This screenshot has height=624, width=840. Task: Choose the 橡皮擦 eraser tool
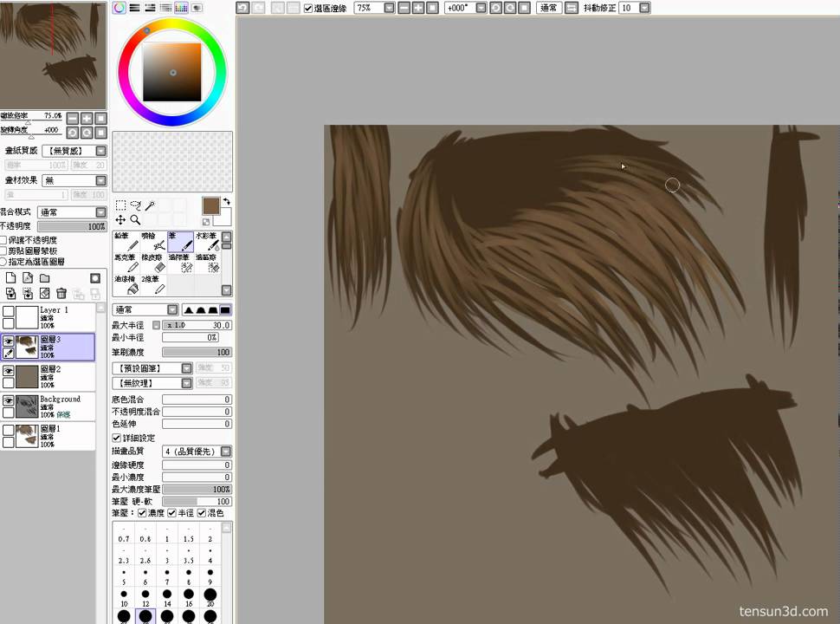tap(154, 263)
